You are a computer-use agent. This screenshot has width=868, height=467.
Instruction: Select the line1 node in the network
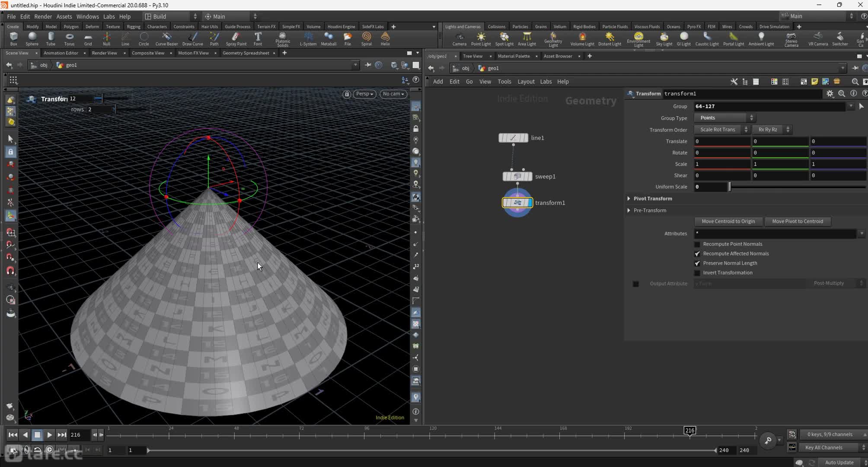(x=513, y=138)
